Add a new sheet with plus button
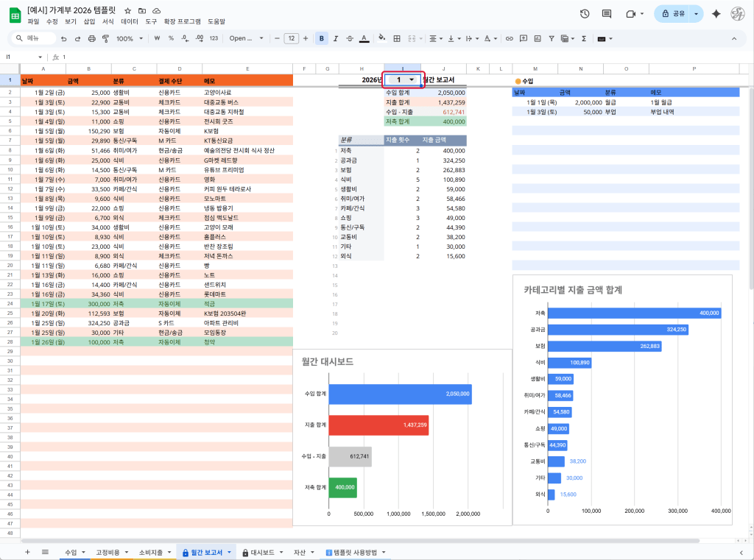The width and height of the screenshot is (754, 560). [x=27, y=551]
